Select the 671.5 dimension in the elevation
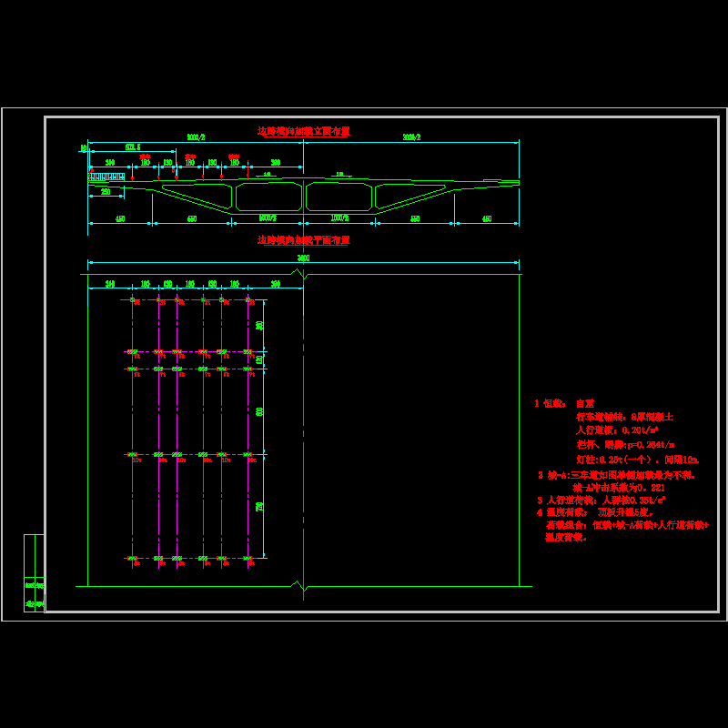The height and width of the screenshot is (728, 728). [133, 147]
